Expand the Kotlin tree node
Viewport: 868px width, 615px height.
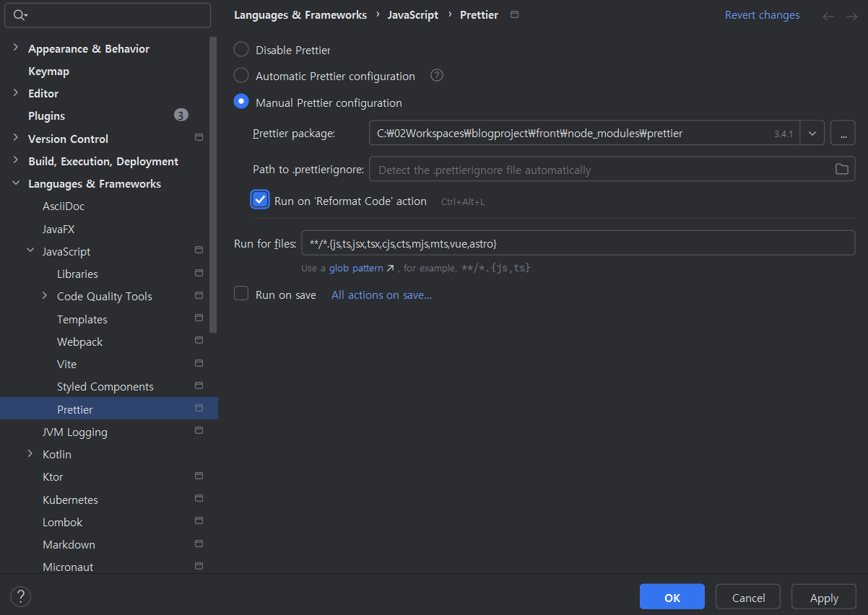click(x=30, y=453)
